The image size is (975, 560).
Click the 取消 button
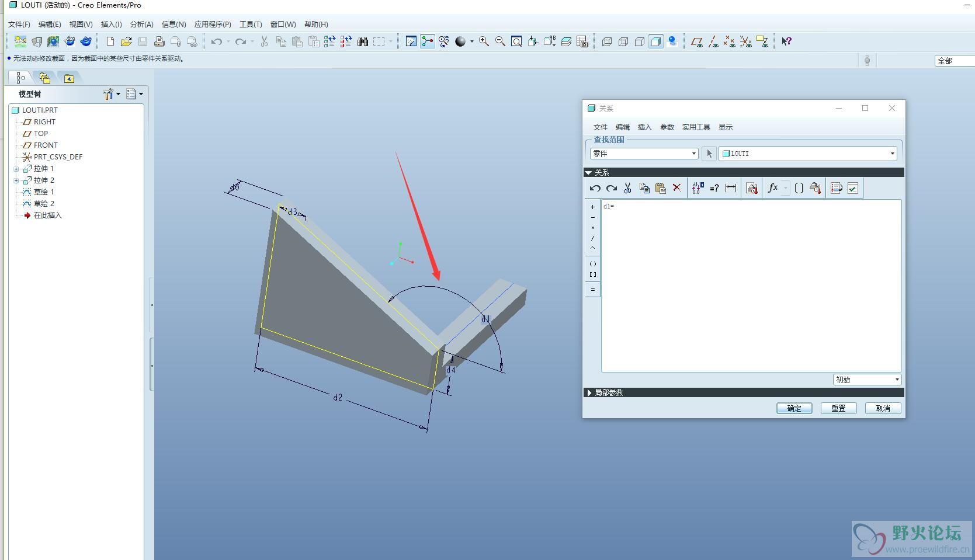tap(883, 408)
